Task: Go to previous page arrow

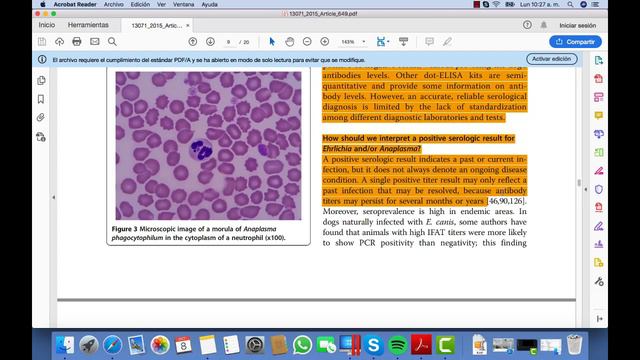Action: click(193, 42)
